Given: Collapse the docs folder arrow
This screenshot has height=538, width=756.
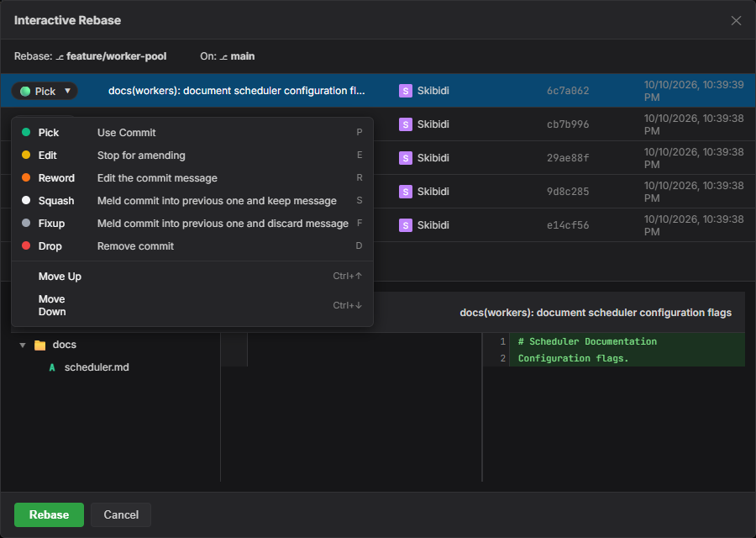Looking at the screenshot, I should tap(22, 345).
